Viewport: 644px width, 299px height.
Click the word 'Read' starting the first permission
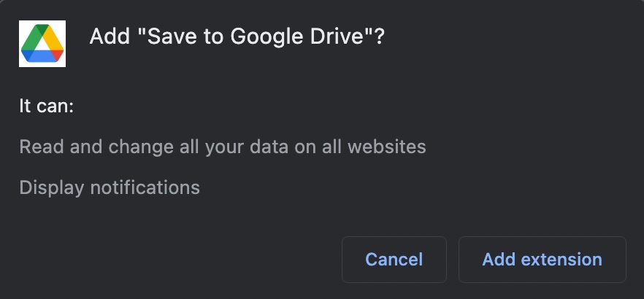pyautogui.click(x=42, y=147)
